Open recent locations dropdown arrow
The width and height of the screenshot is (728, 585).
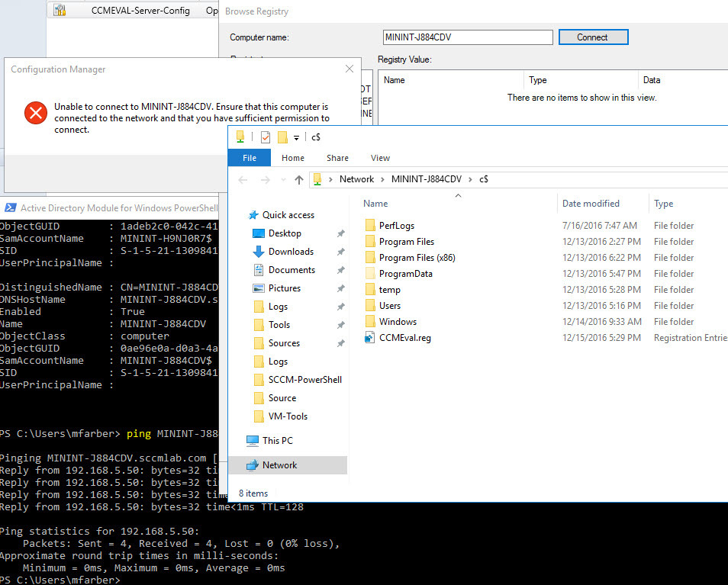pyautogui.click(x=283, y=179)
